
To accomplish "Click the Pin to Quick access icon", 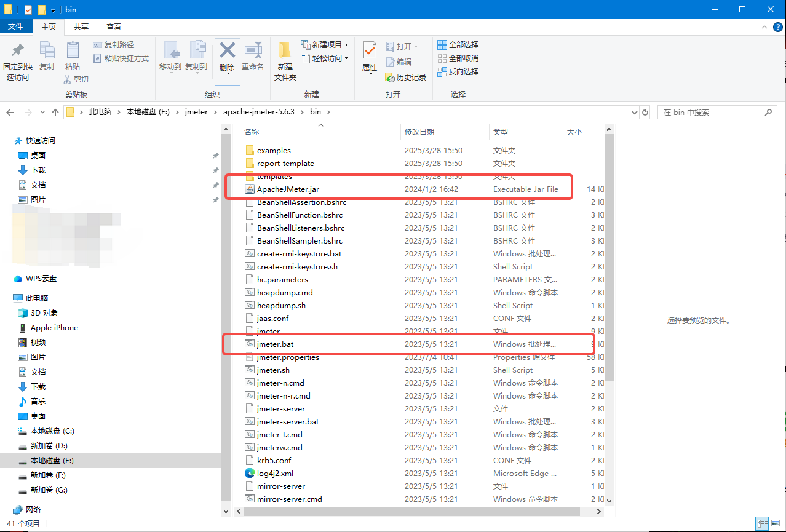I will (18, 50).
